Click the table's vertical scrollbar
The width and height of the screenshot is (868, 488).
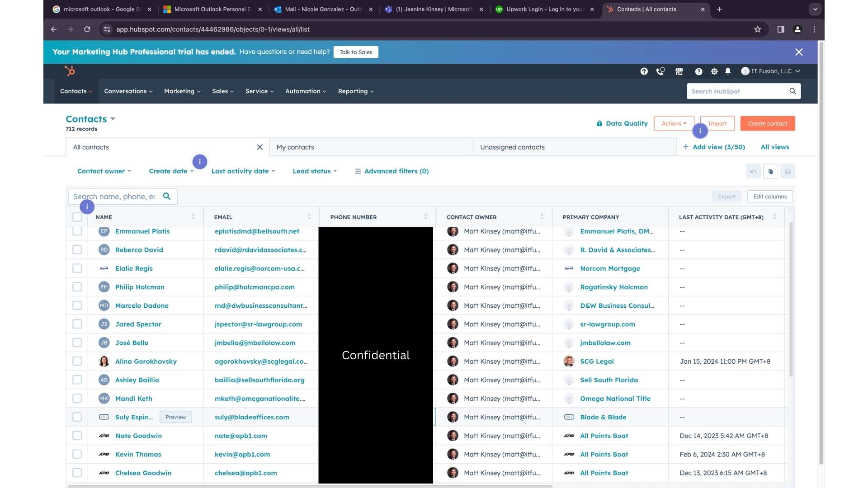[x=791, y=298]
